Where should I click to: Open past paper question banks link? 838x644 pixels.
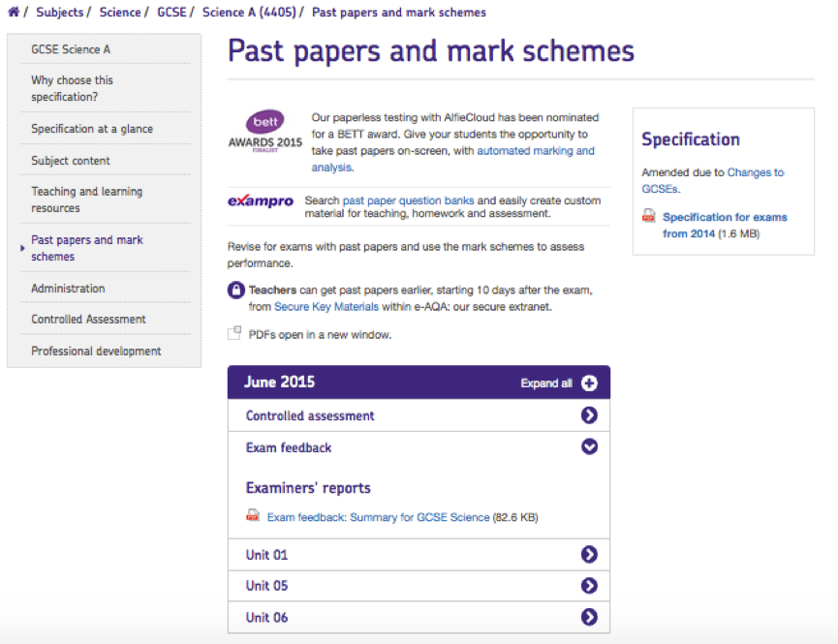[x=408, y=200]
